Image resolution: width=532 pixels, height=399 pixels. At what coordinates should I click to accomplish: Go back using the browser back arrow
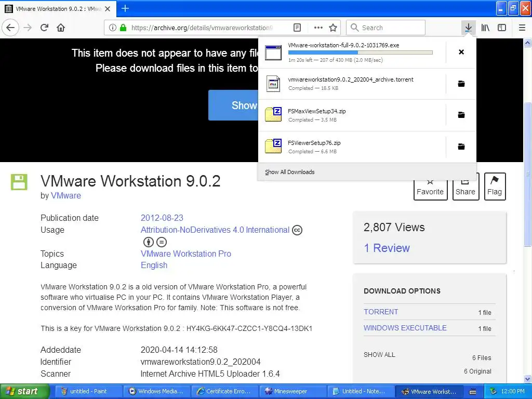point(10,28)
